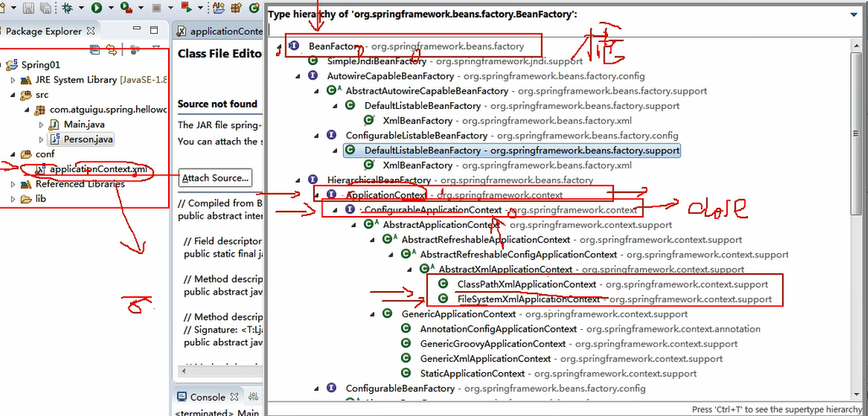Select GenericGroovyApplicationContext in hierarchy
Screen dimensions: 868x416
click(493, 344)
